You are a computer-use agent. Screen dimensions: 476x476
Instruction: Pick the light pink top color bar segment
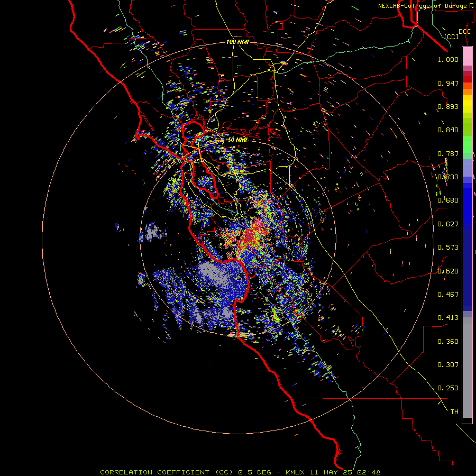pos(467,56)
